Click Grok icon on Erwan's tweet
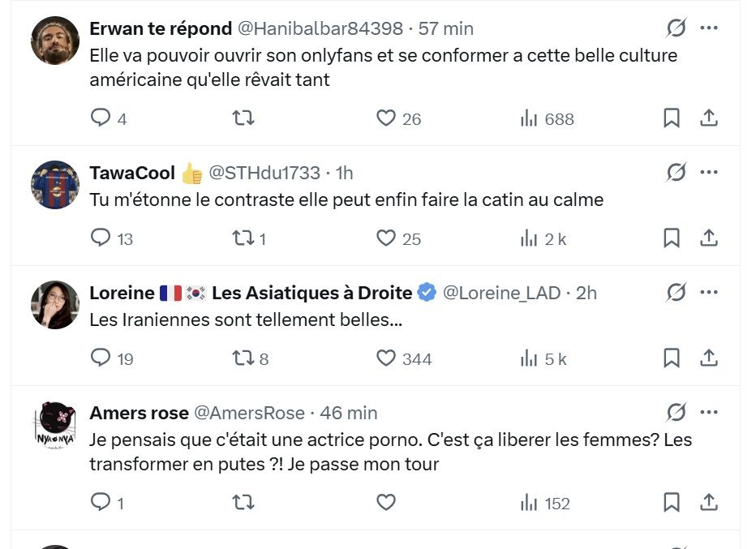The width and height of the screenshot is (756, 549). (x=676, y=28)
